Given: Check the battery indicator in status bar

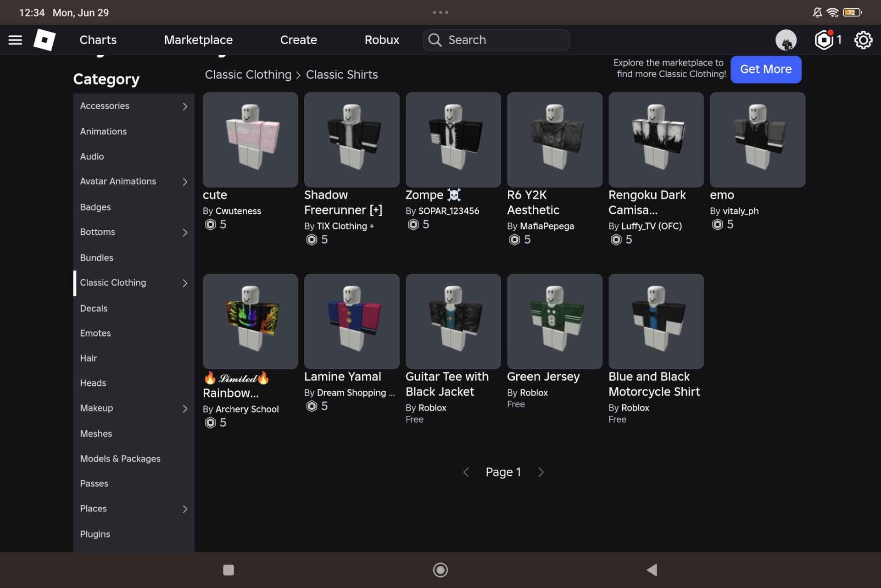Looking at the screenshot, I should [852, 12].
